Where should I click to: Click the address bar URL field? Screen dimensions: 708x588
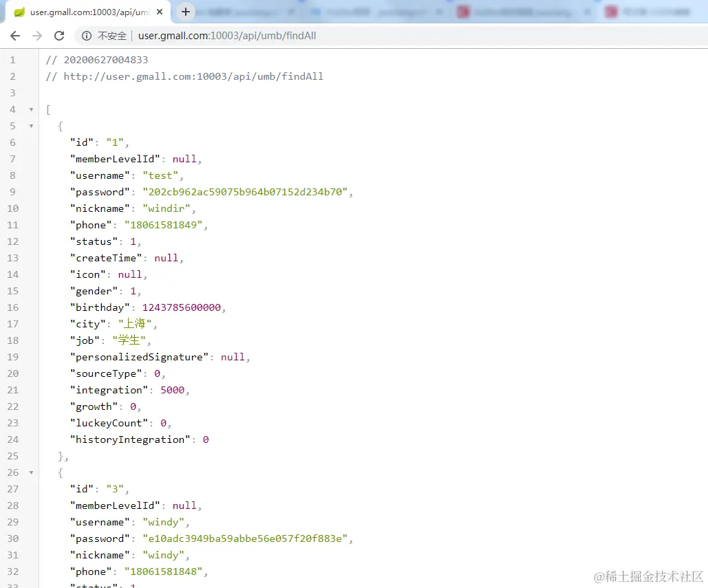(x=227, y=36)
